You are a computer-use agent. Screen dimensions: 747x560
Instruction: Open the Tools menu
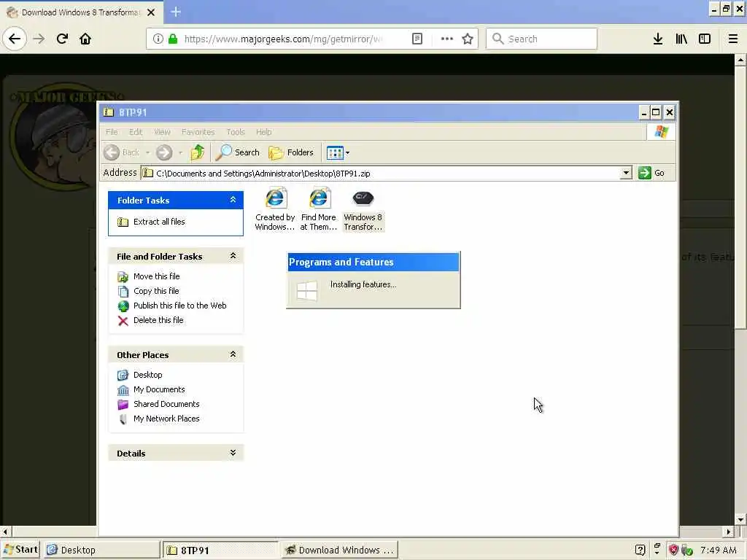tap(236, 132)
